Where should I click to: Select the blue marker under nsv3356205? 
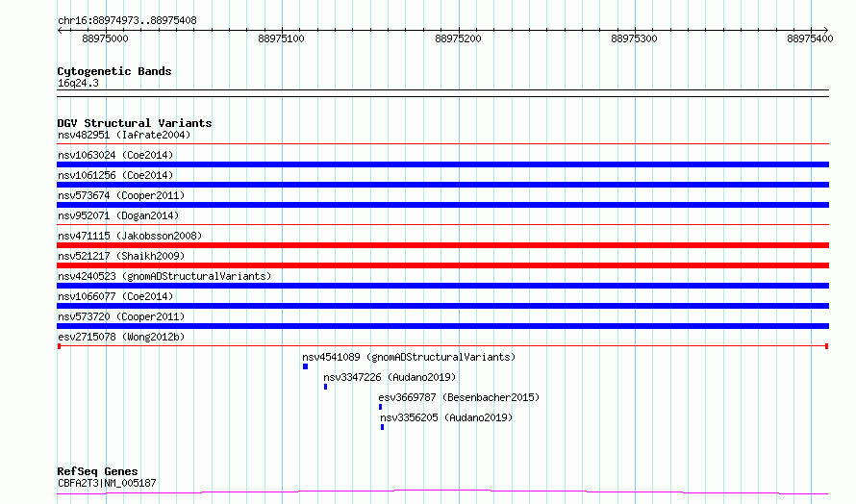(382, 427)
